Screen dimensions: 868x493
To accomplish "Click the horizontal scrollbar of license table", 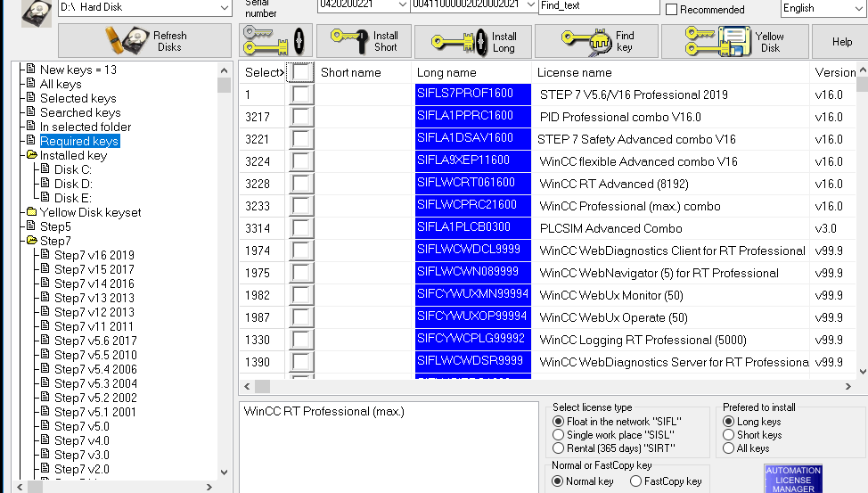I will [547, 386].
